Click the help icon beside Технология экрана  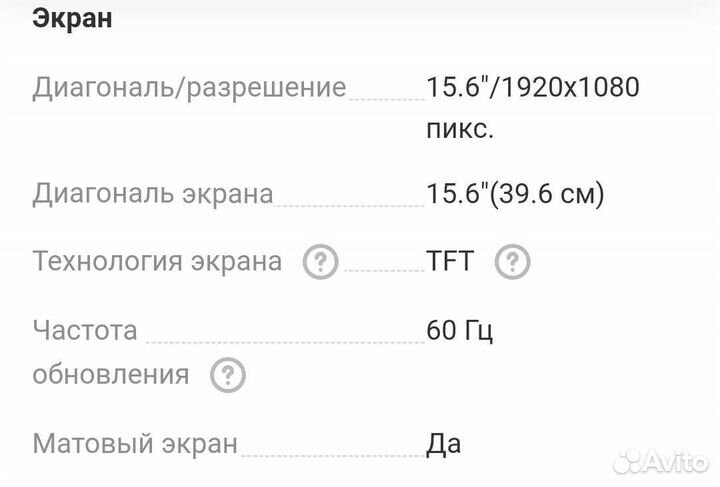320,262
